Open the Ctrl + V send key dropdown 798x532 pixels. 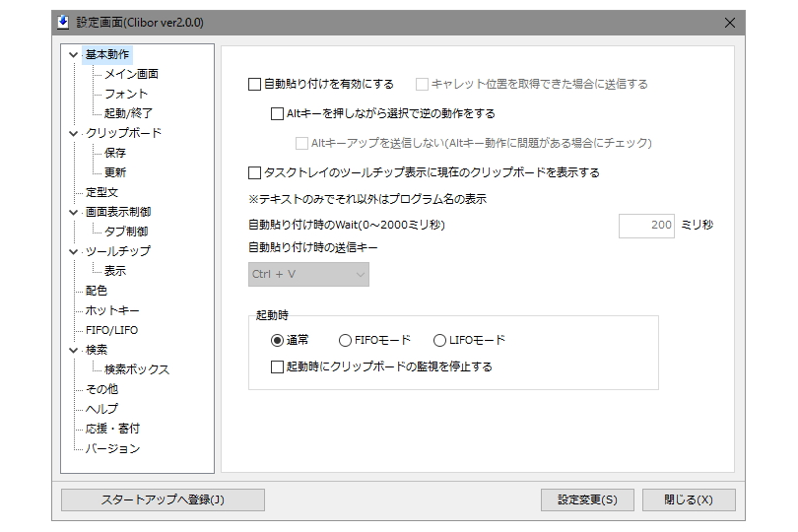tap(308, 275)
